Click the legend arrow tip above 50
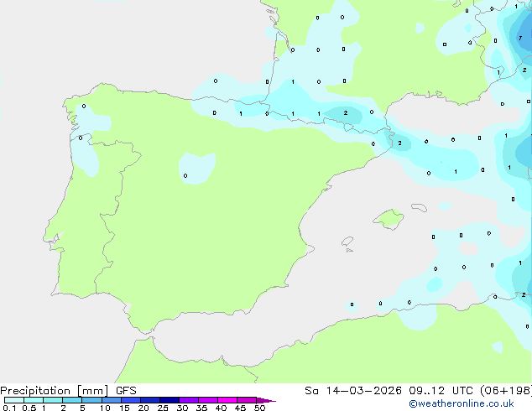 coord(266,400)
